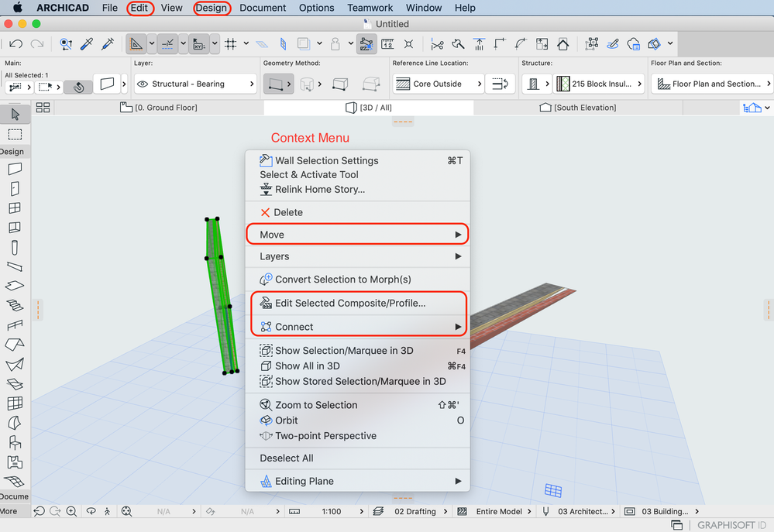
Task: Expand the 215 Block Insul... structure dropdown
Action: click(x=600, y=84)
